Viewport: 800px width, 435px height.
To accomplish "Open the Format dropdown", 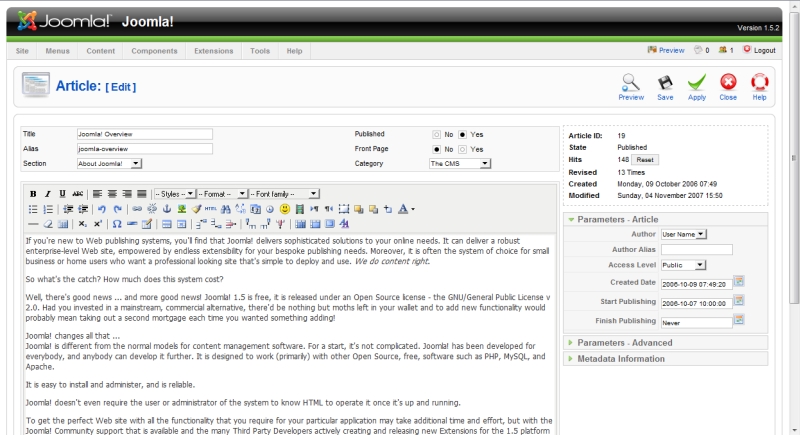I will tap(222, 194).
